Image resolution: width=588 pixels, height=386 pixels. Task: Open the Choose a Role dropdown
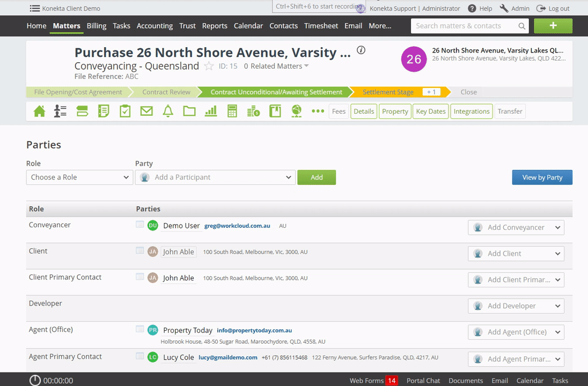[79, 177]
